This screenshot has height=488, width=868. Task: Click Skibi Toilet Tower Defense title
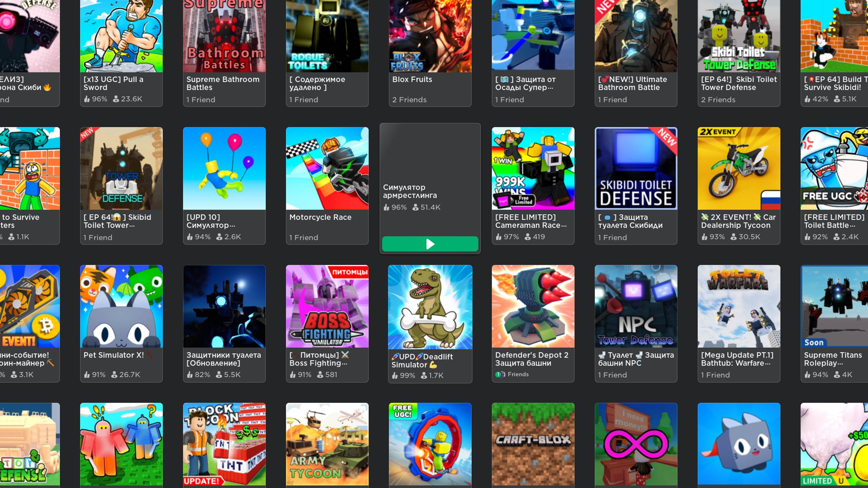tap(738, 83)
